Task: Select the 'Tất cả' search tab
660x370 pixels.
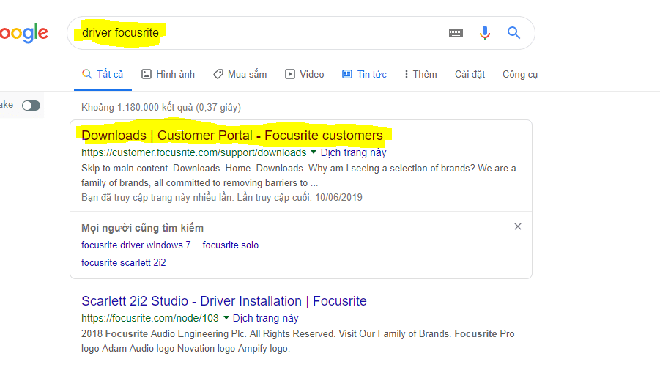Action: pos(103,74)
